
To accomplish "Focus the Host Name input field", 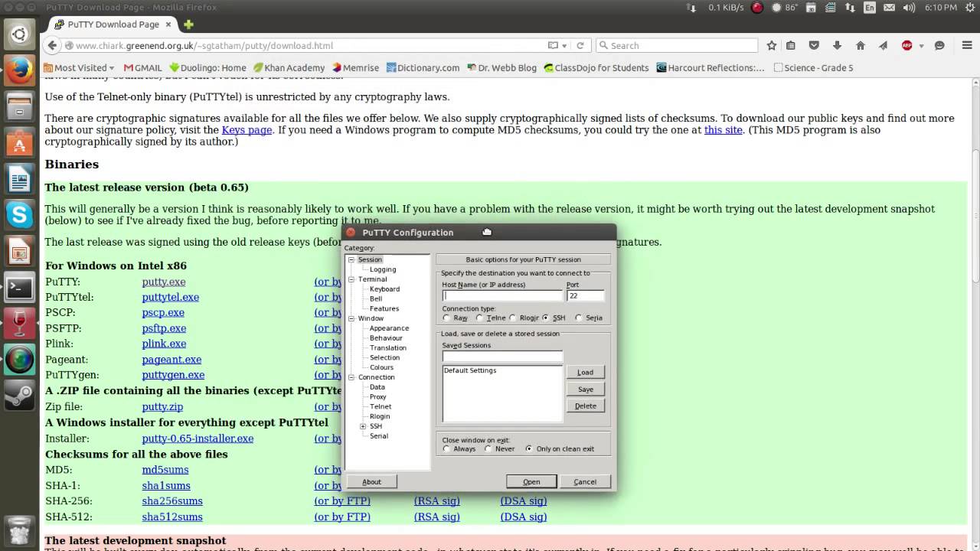I will [502, 295].
